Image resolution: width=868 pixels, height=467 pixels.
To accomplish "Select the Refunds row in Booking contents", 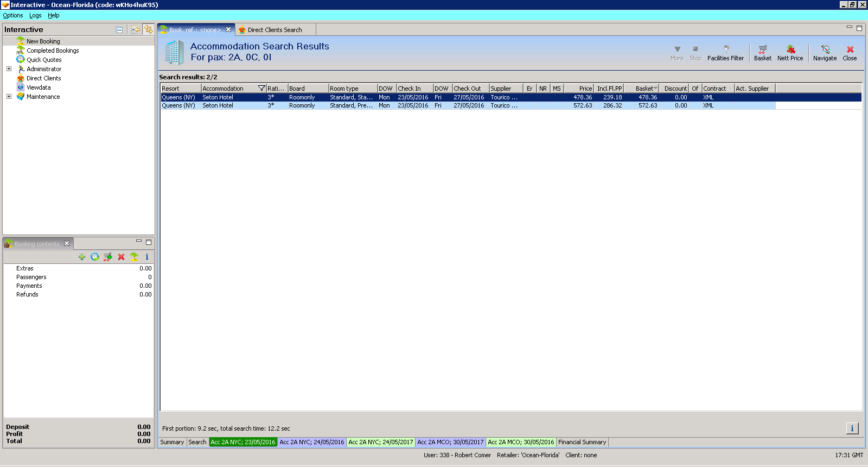I will [x=79, y=294].
